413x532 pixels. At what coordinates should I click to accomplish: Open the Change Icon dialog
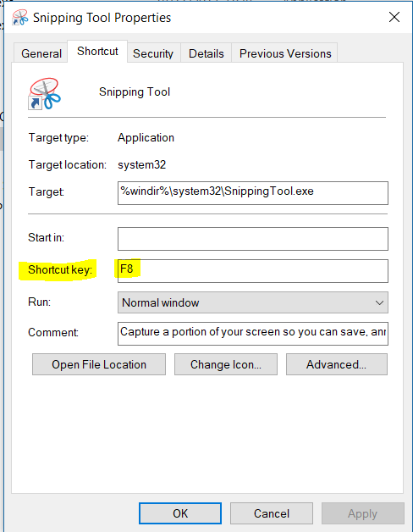(226, 364)
